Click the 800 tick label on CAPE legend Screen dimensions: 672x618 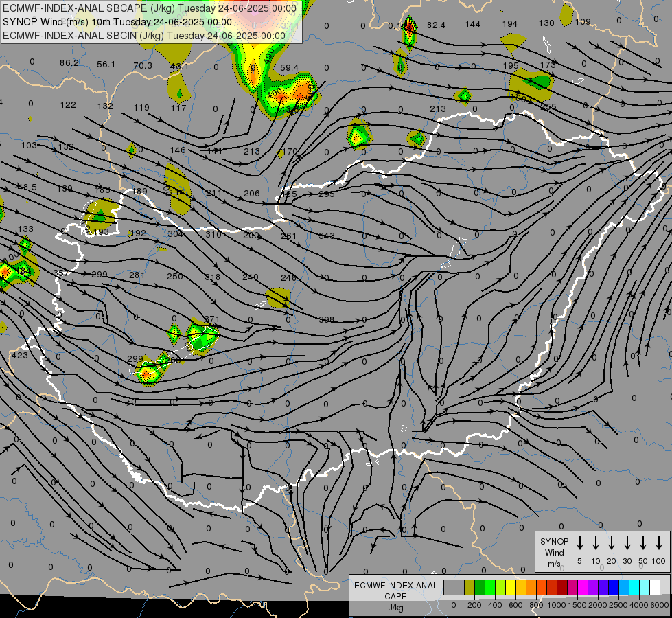point(536,605)
